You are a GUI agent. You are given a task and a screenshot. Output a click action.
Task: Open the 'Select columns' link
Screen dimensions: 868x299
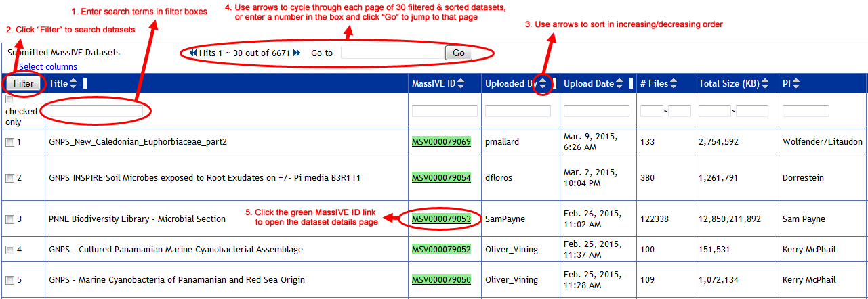click(48, 67)
